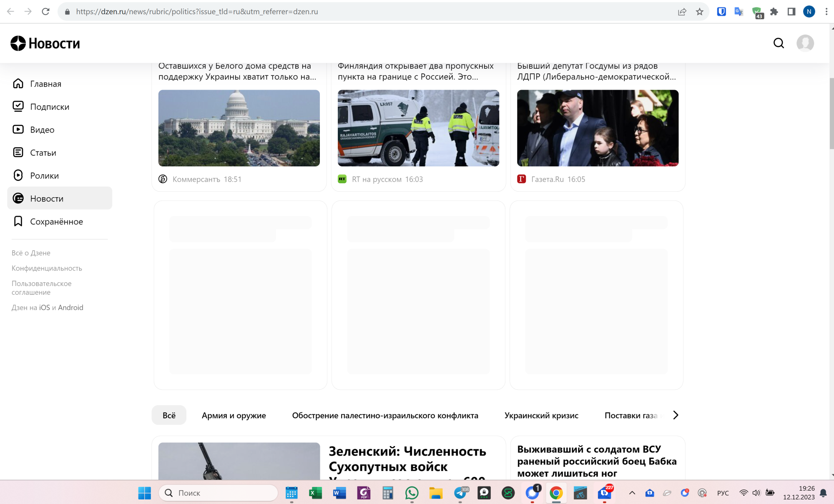The width and height of the screenshot is (834, 504).
Task: Open the Конфиденциальность link
Action: tap(47, 268)
